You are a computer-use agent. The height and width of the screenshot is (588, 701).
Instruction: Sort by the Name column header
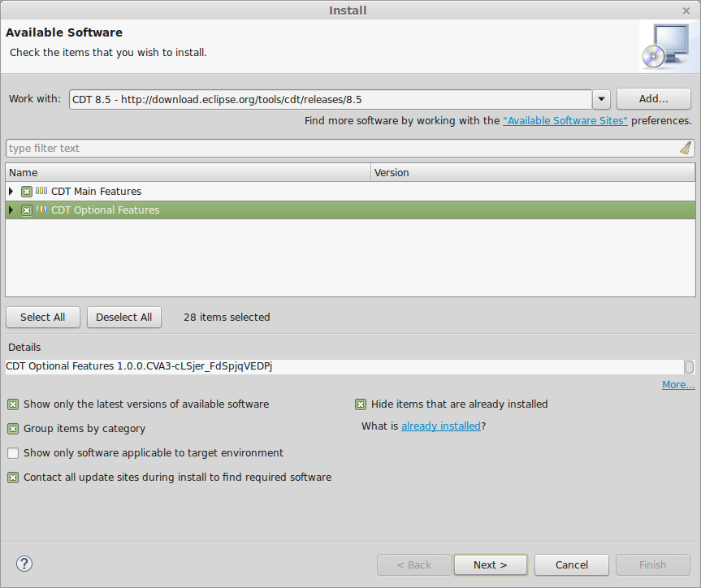(188, 173)
